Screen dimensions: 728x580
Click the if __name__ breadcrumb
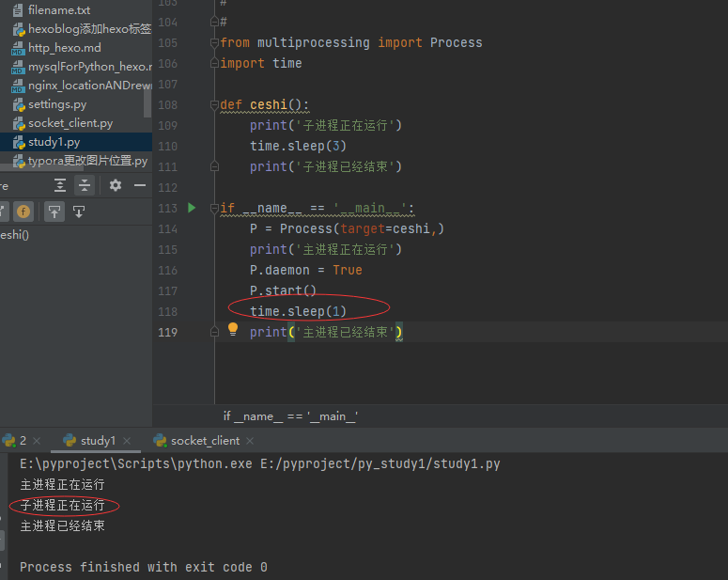pos(290,415)
